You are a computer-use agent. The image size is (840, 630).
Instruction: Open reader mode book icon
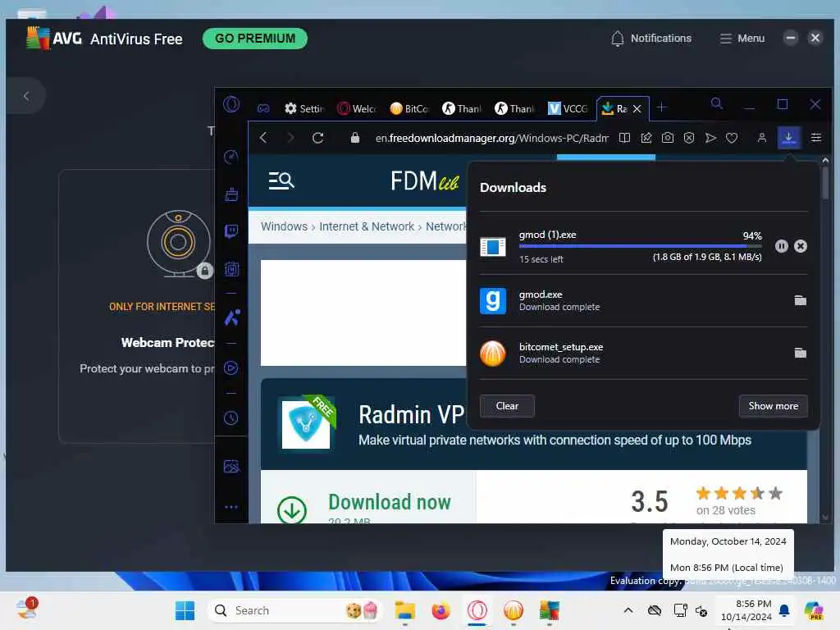click(624, 138)
